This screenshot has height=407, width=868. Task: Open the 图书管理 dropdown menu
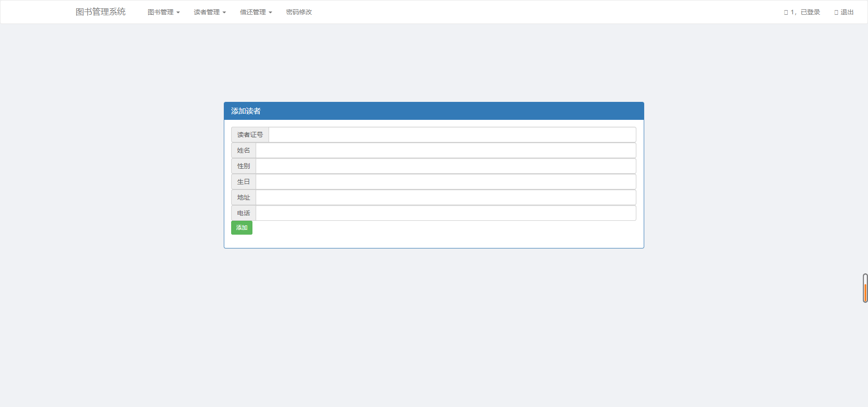click(163, 12)
